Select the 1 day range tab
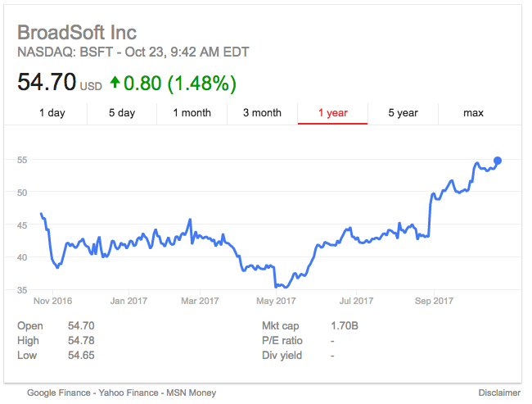 (52, 113)
